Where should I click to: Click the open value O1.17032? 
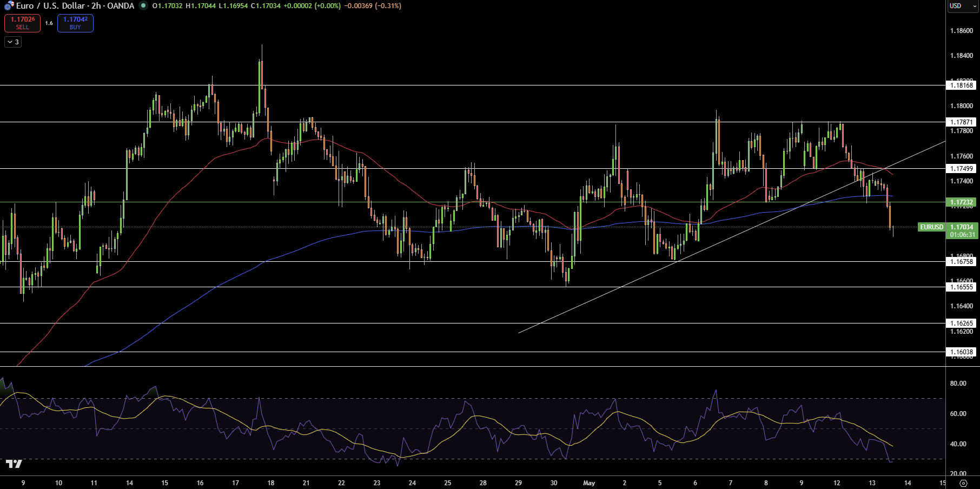point(168,6)
